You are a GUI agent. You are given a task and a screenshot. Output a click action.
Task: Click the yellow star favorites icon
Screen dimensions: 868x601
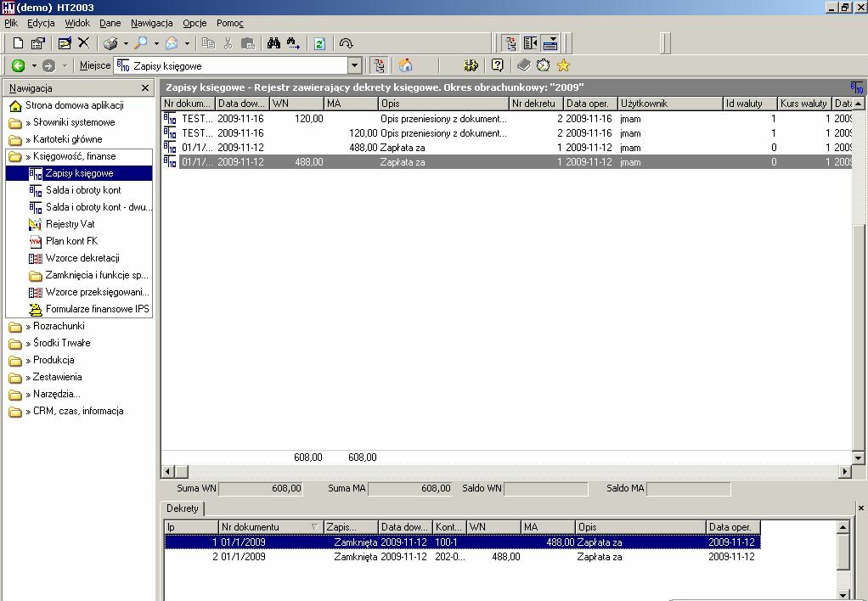click(563, 65)
